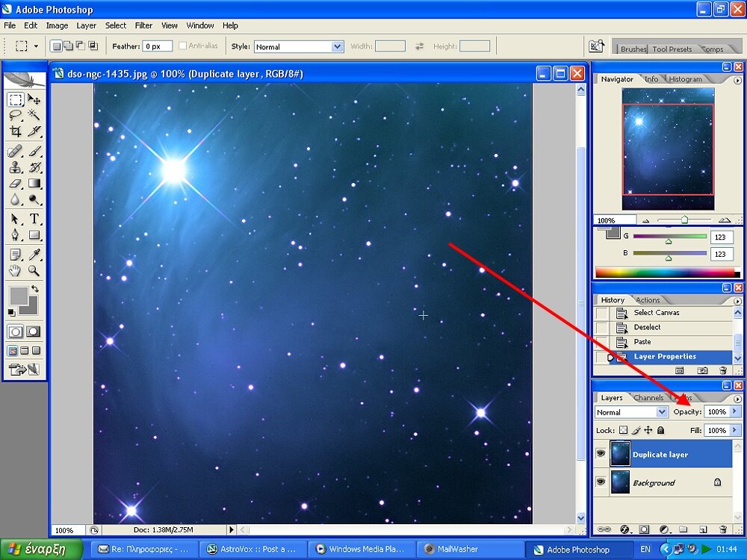Open the layer blending mode dropdown
The width and height of the screenshot is (747, 560).
pyautogui.click(x=662, y=412)
